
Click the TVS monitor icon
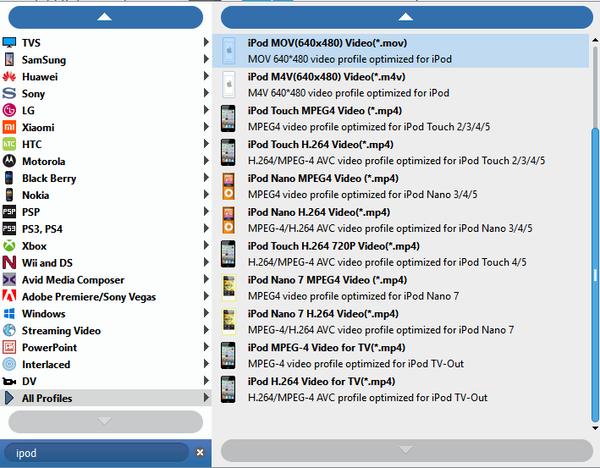pos(9,42)
